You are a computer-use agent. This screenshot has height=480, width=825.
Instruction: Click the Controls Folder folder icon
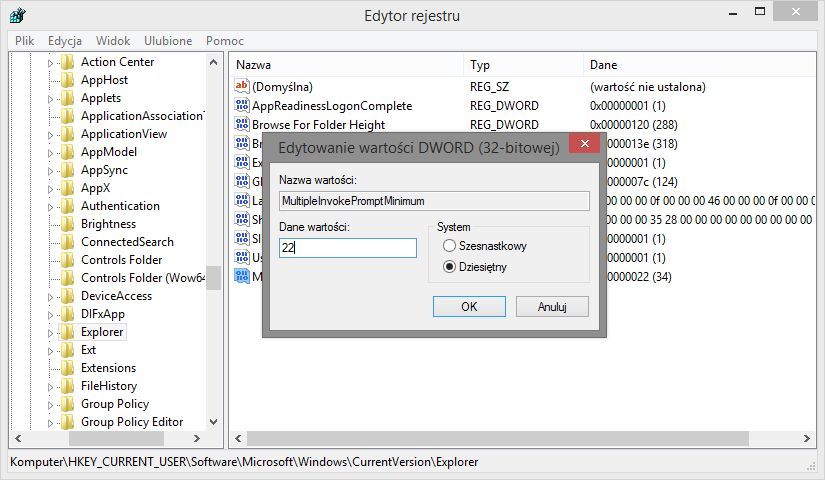67,260
